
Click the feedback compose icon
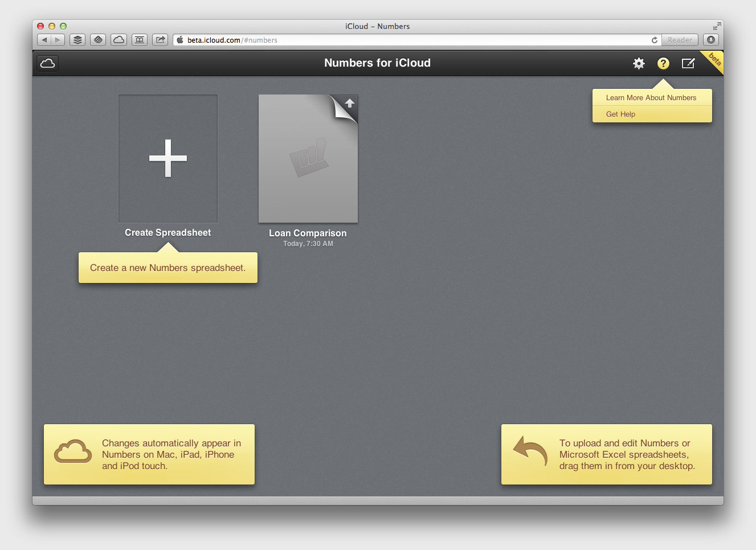pyautogui.click(x=688, y=63)
